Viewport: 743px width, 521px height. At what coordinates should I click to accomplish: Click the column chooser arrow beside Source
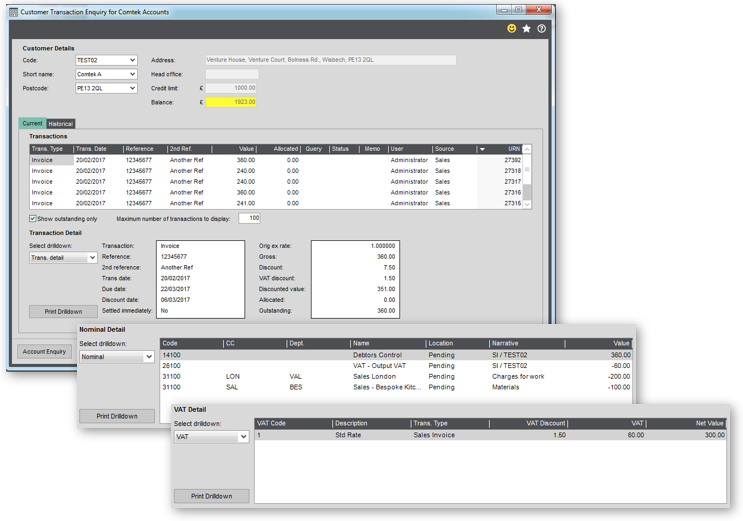tap(482, 149)
